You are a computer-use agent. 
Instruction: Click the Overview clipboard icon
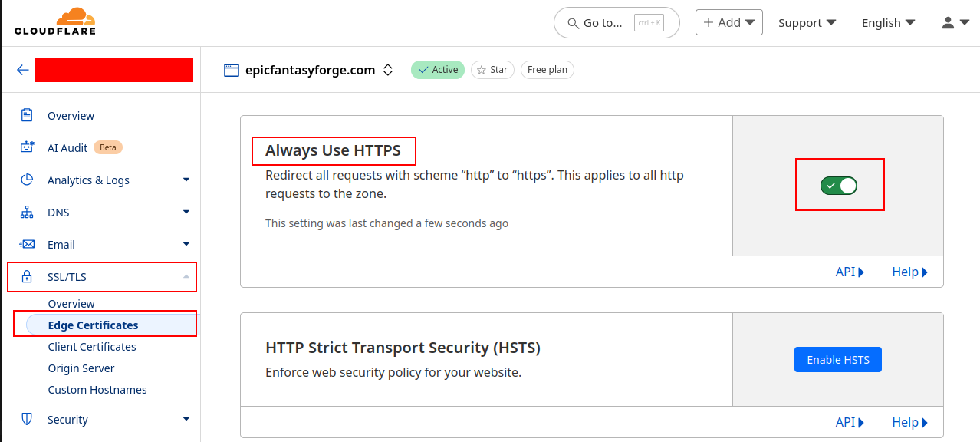point(27,115)
